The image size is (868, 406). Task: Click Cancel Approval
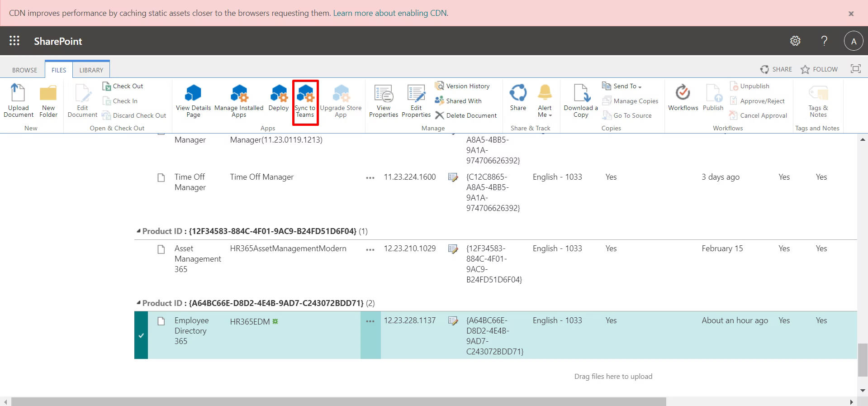[758, 115]
